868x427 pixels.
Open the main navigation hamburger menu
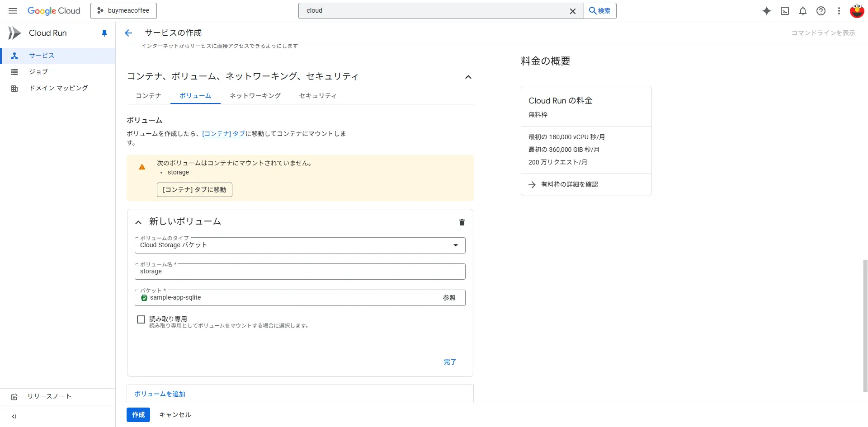click(13, 11)
